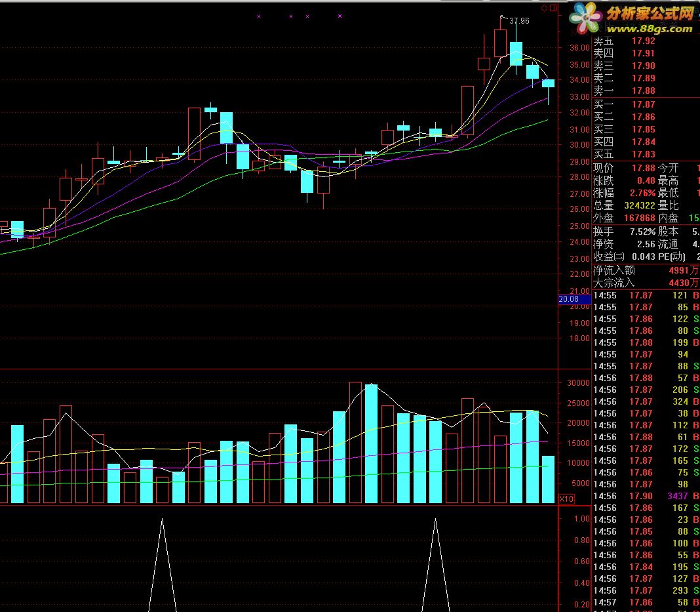Select the 14:55 trade with 121 volume
This screenshot has height=612, width=700.
coord(646,296)
